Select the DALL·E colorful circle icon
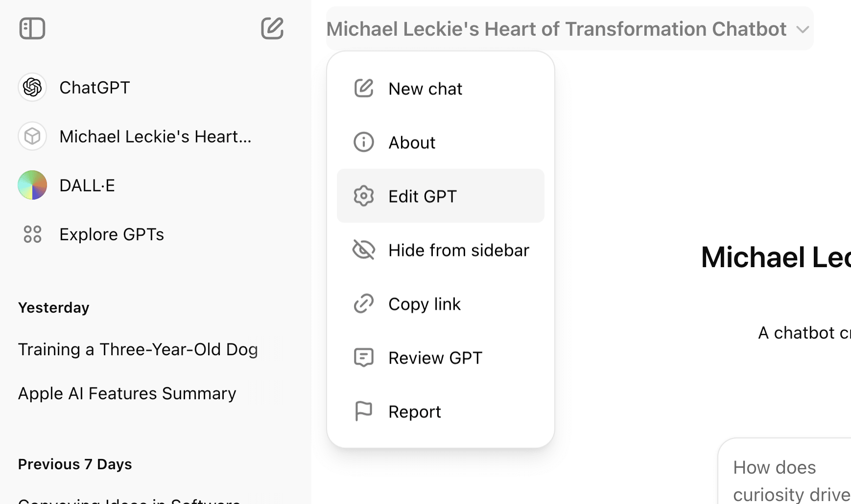This screenshot has width=851, height=504. point(32,185)
